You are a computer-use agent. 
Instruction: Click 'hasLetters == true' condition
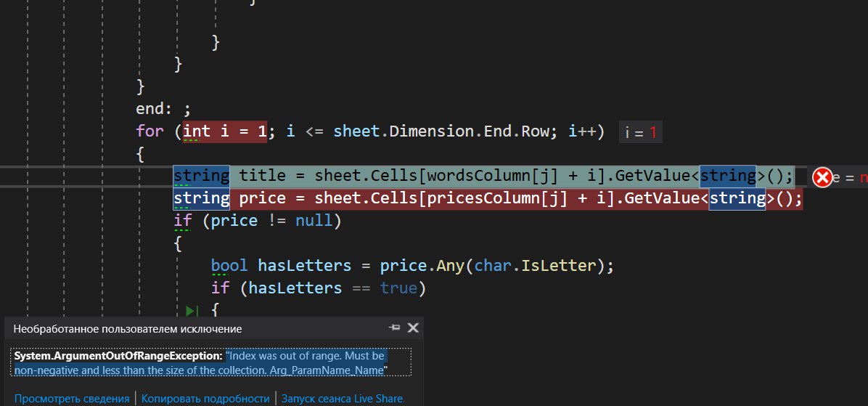coord(332,288)
